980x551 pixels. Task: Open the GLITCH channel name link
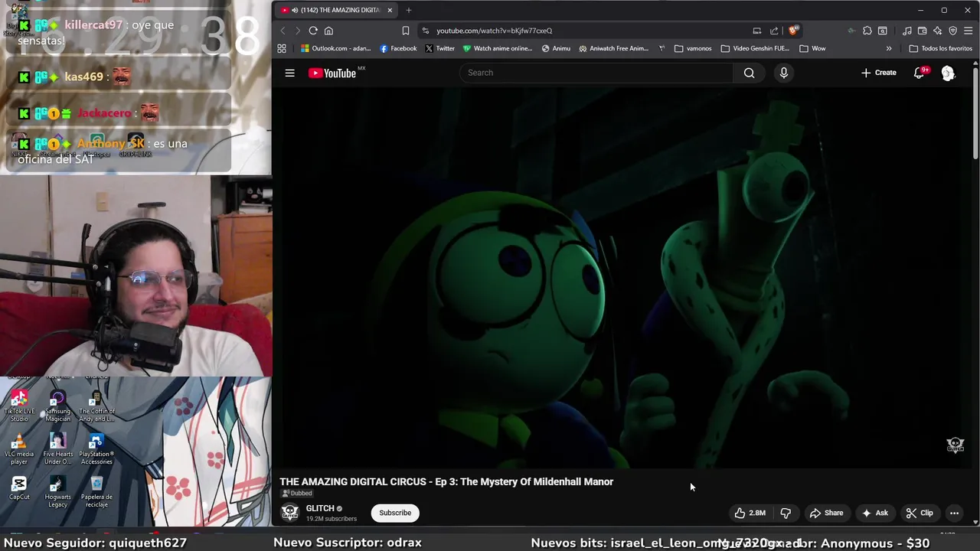[320, 508]
